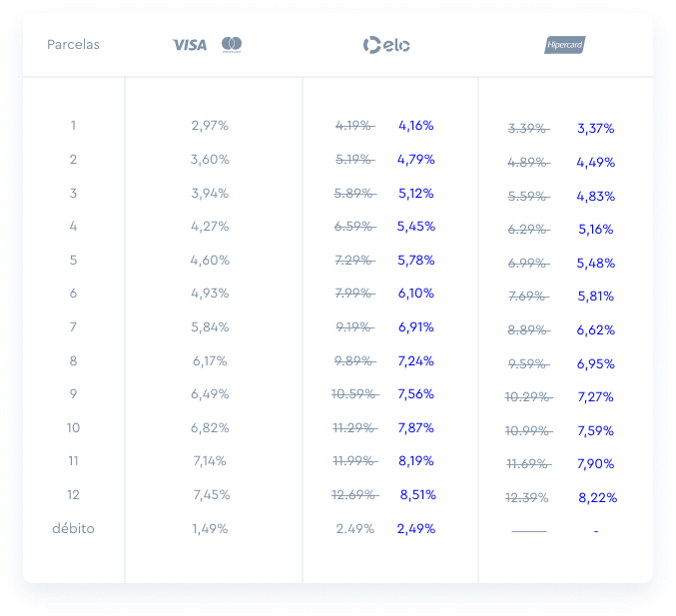Click the 8,22% Hipercard rate
The height and width of the screenshot is (616, 676).
tap(597, 497)
